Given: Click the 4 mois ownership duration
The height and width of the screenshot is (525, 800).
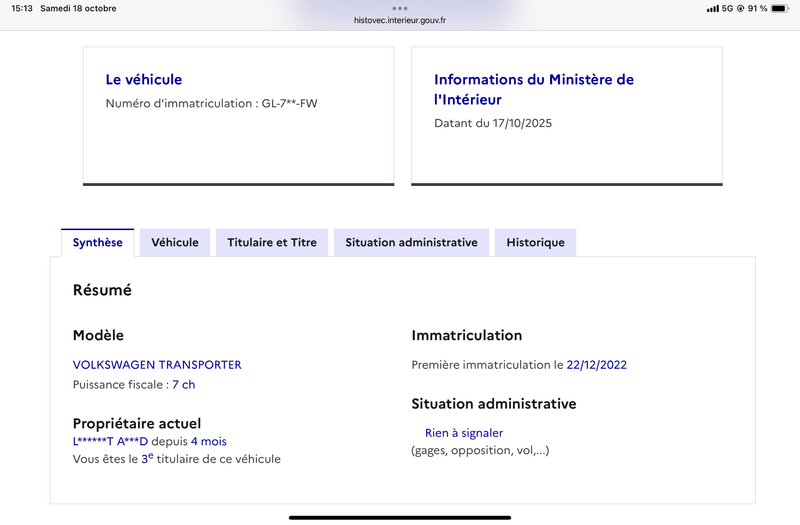Looking at the screenshot, I should click(208, 442).
